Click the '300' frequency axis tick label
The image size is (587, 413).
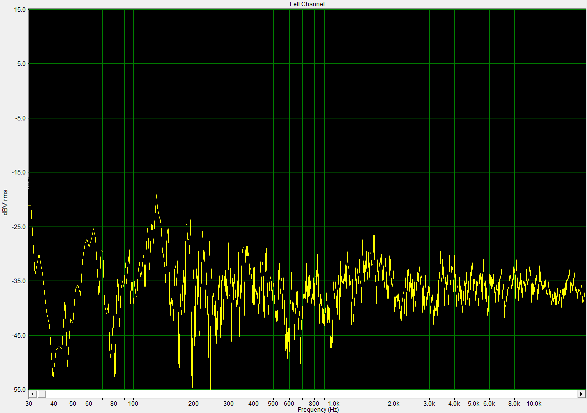228,404
